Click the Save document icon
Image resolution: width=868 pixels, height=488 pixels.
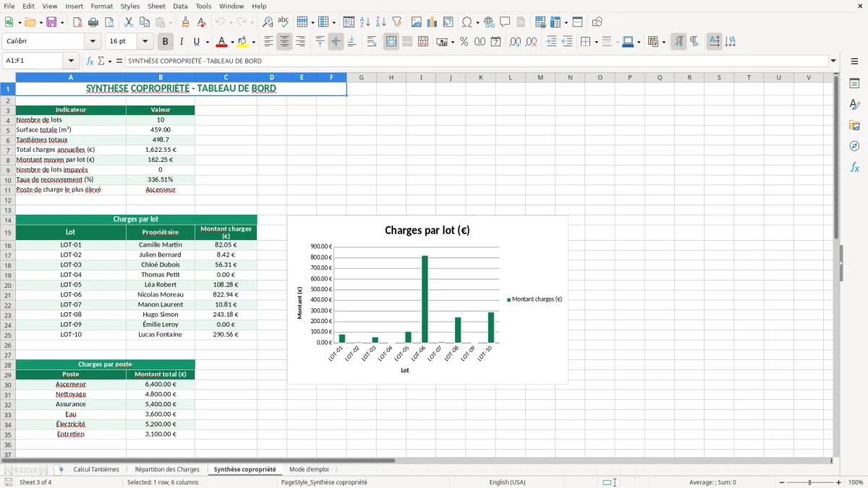pyautogui.click(x=51, y=22)
